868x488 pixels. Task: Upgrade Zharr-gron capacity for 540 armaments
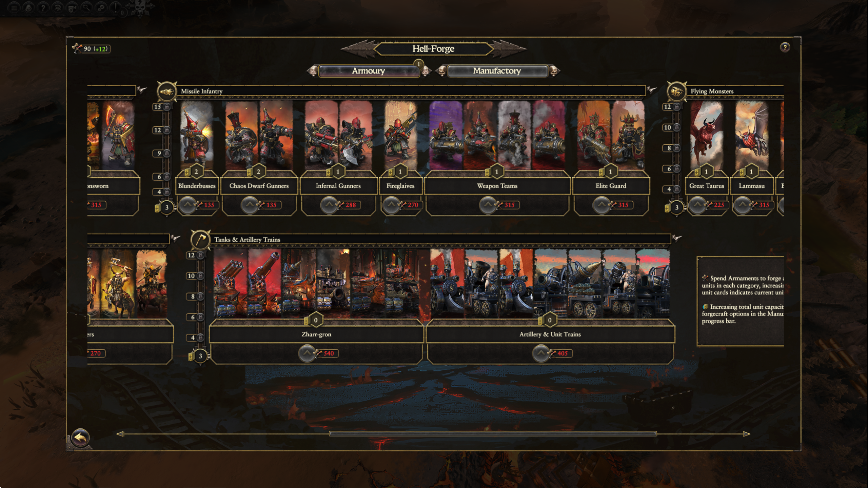307,353
